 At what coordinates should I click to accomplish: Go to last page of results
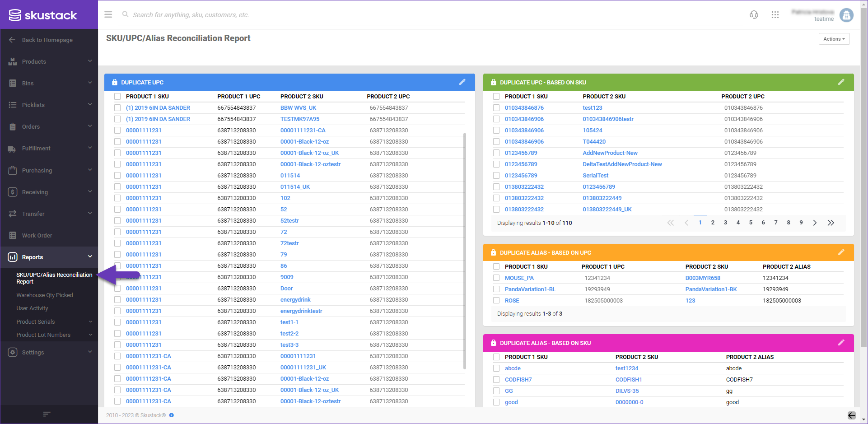pos(831,223)
